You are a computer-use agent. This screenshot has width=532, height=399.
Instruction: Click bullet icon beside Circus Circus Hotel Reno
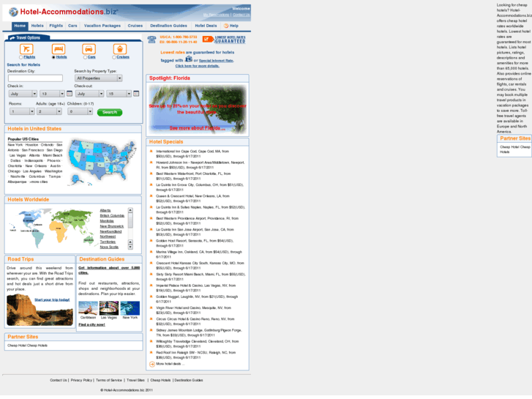[151, 319]
